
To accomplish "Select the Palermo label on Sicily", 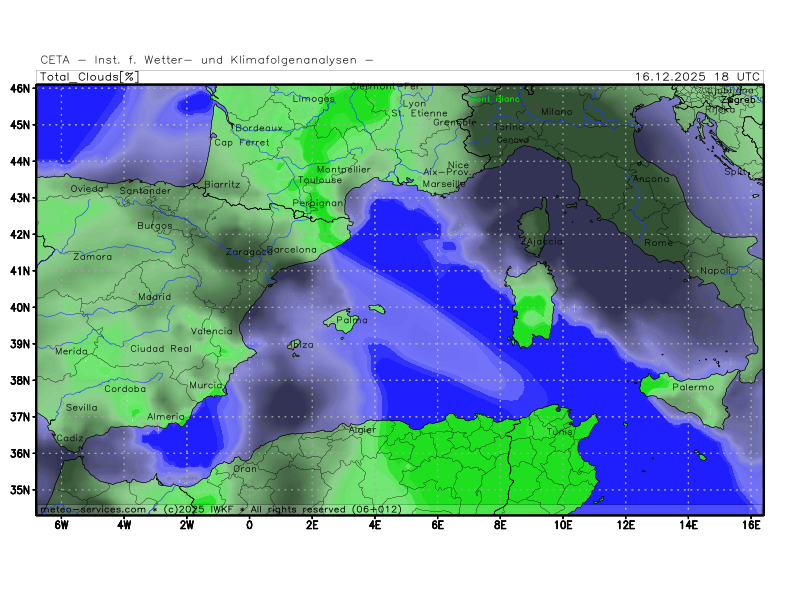I will click(693, 387).
